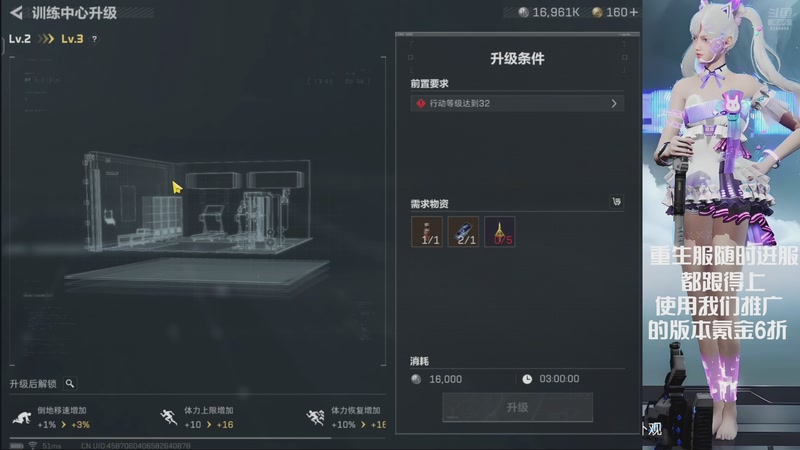The width and height of the screenshot is (800, 450).
Task: Click the red warning icon in 行动等级达到32 row
Action: (x=420, y=104)
